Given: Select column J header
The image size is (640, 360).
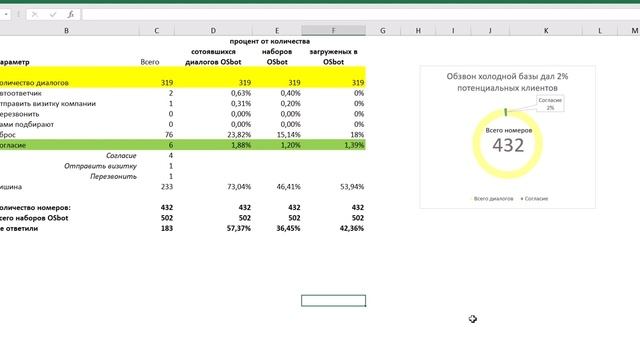Looking at the screenshot, I should click(490, 31).
